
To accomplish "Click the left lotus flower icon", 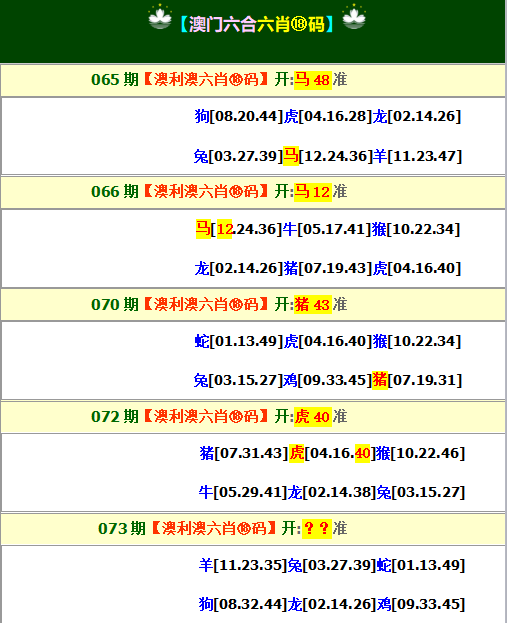I will [x=160, y=17].
